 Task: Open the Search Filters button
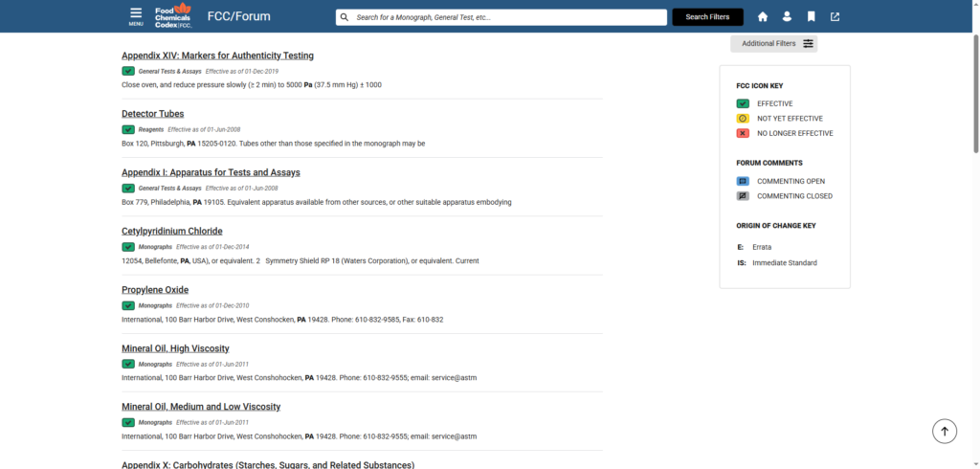(x=707, y=17)
